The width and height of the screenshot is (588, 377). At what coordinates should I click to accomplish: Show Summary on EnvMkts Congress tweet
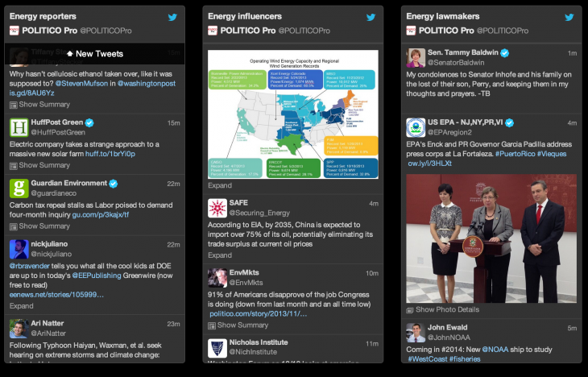pos(242,325)
